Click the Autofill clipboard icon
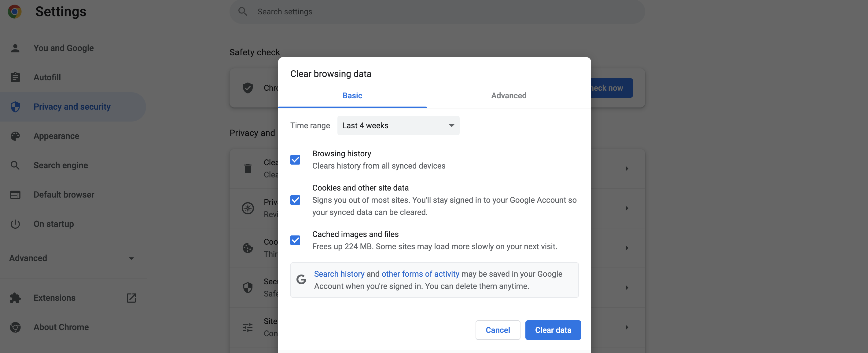Image resolution: width=868 pixels, height=353 pixels. [15, 77]
